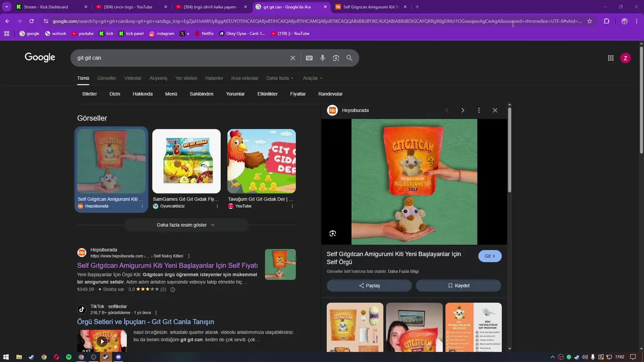Select the Fiyatlar filter chip

pyautogui.click(x=298, y=94)
